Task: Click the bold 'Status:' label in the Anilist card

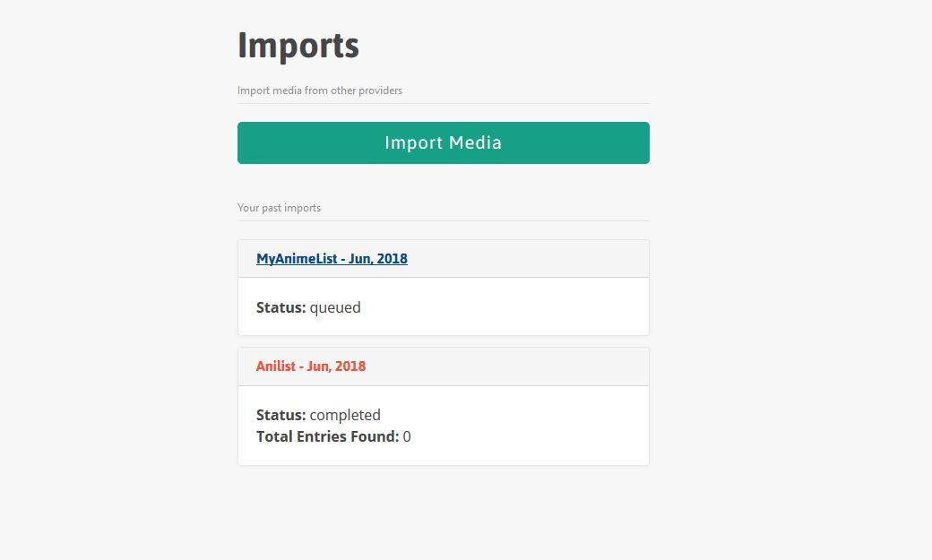Action: [x=280, y=415]
